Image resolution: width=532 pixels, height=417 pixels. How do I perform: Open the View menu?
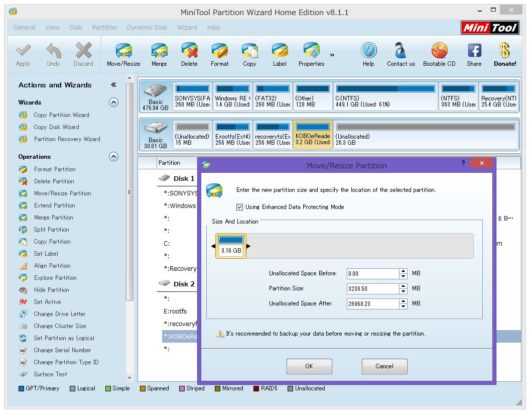pos(53,28)
